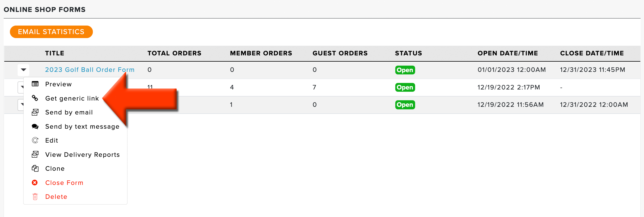Click the speech bubbles text message icon

35,126
